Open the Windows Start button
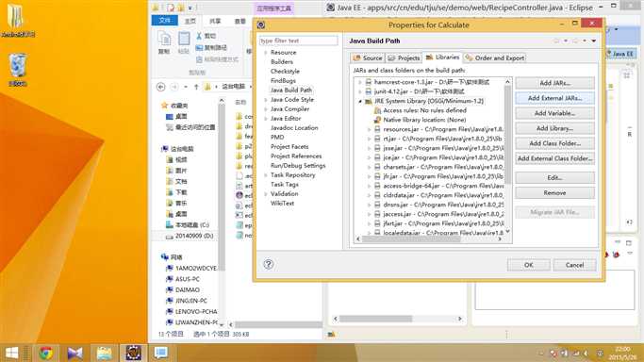The image size is (644, 362). [x=11, y=353]
